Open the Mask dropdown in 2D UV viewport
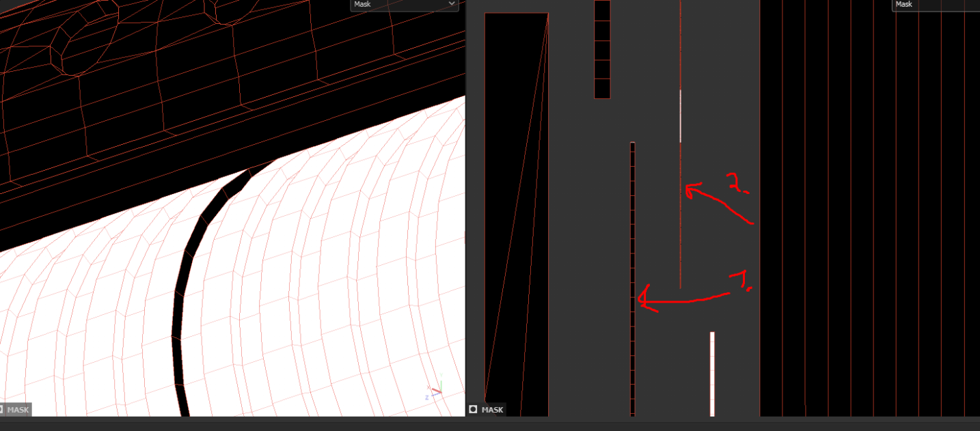Viewport: 980px width, 431px height. (x=936, y=5)
